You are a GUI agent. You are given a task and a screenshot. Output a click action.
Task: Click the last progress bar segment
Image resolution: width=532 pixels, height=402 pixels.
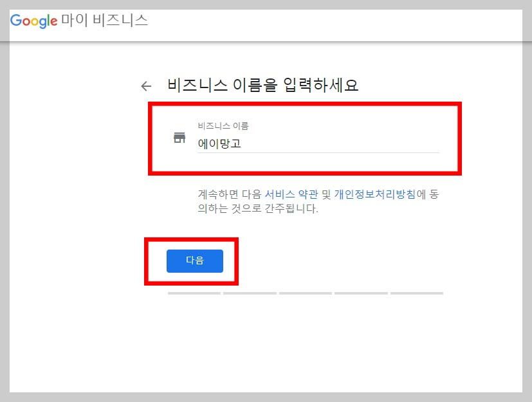point(417,293)
